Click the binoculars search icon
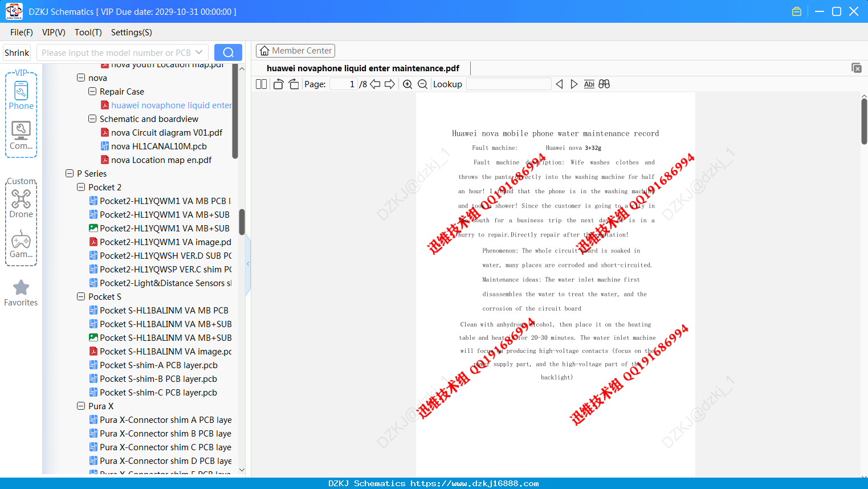Screen dimensions: 868x489 [604, 84]
